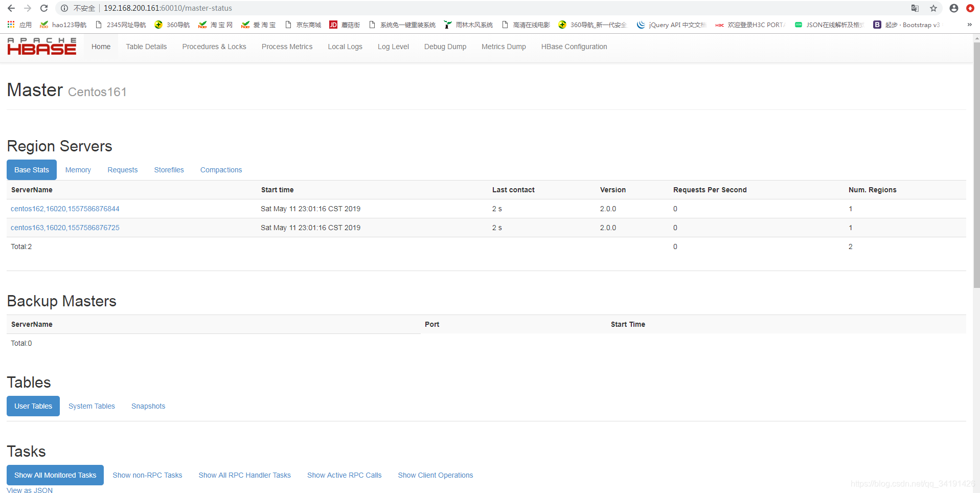
Task: Click the Total:0 cell under Backup Masters
Action: click(21, 343)
